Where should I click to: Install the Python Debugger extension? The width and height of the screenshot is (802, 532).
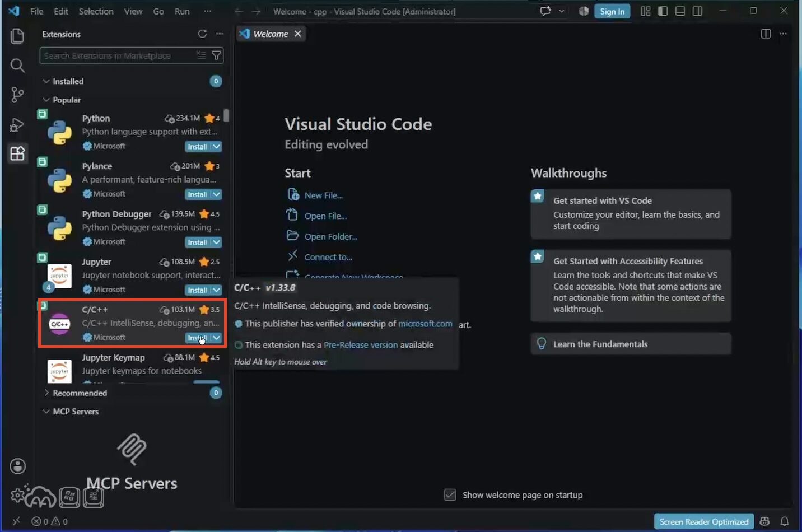[x=197, y=242]
